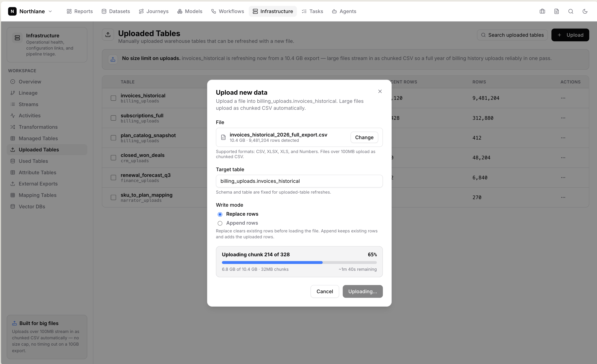Screen dimensions: 597x364
Task: Open the Models tab
Action: click(190, 11)
